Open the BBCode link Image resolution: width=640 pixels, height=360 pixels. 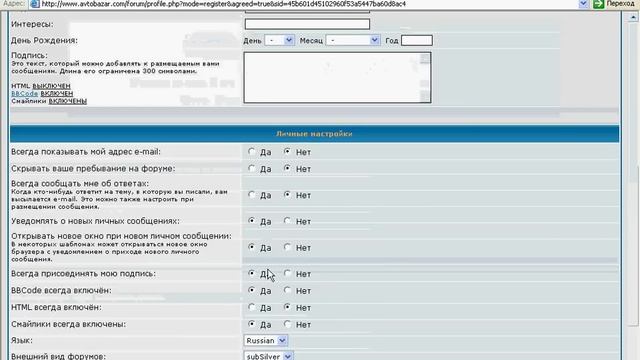pos(24,93)
